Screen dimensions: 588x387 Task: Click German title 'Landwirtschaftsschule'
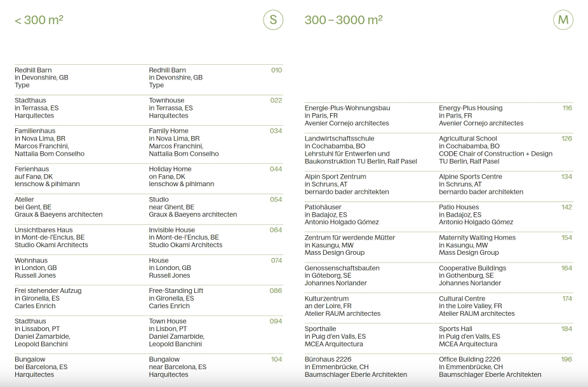pyautogui.click(x=339, y=139)
